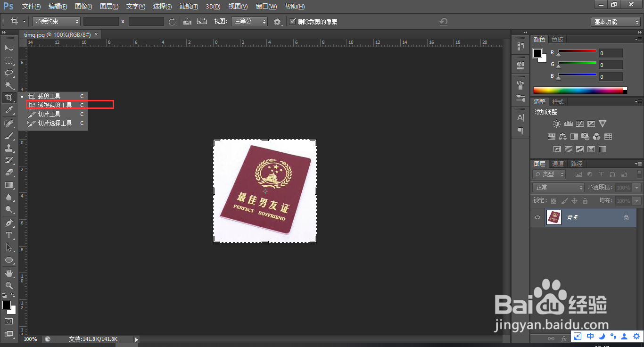
Task: Click the Straighten tool icon
Action: click(x=187, y=22)
